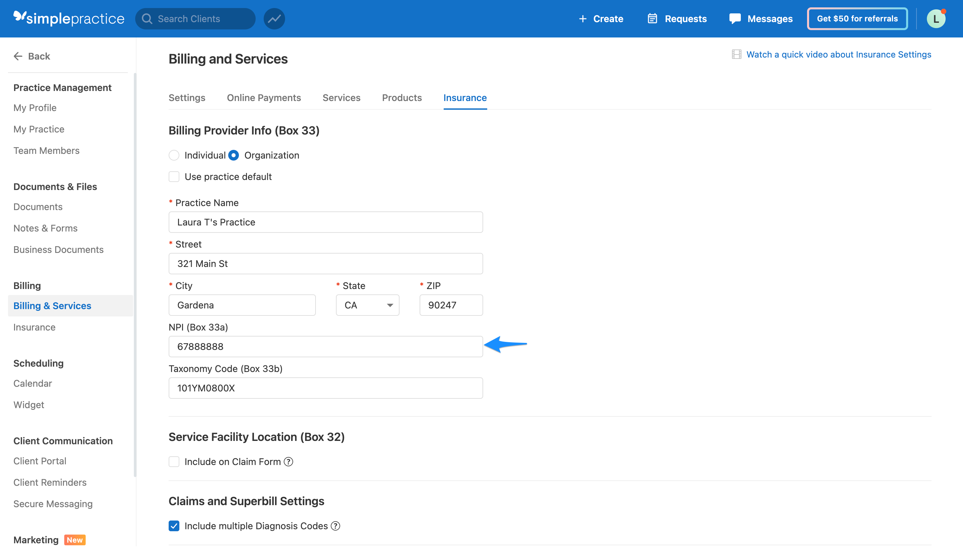Open Insurance under Billing sidebar

tap(34, 327)
